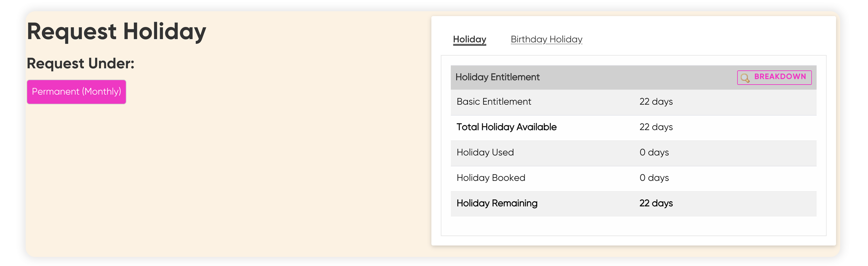The width and height of the screenshot is (868, 266).
Task: Select the Holiday Booked row label
Action: coord(491,178)
